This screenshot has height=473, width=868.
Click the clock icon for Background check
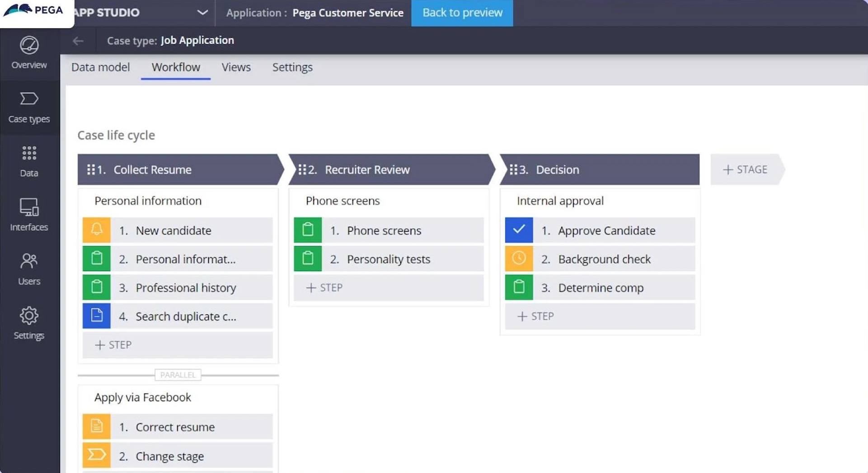coord(519,259)
